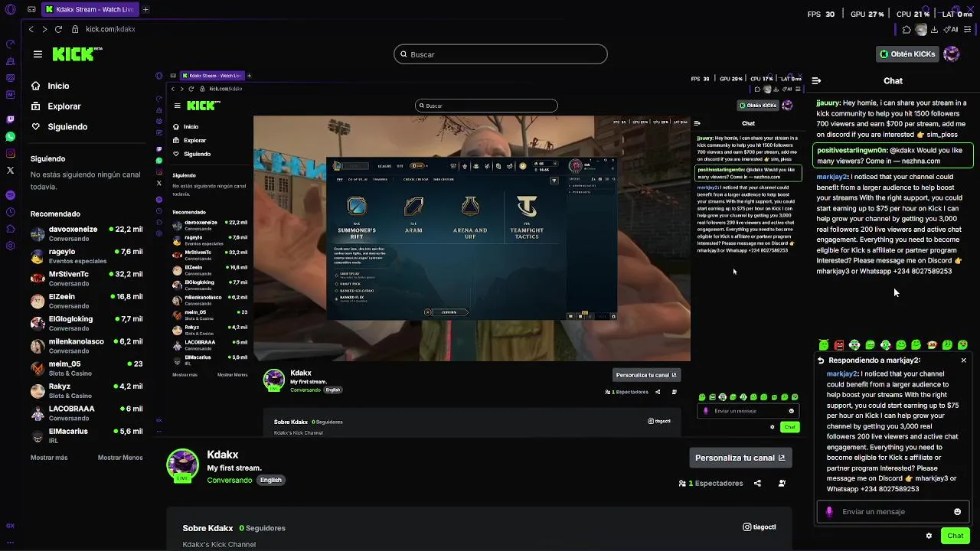Screen dimensions: 980x551
Task: Open recommended channel LACOBRAAA
Action: point(87,412)
